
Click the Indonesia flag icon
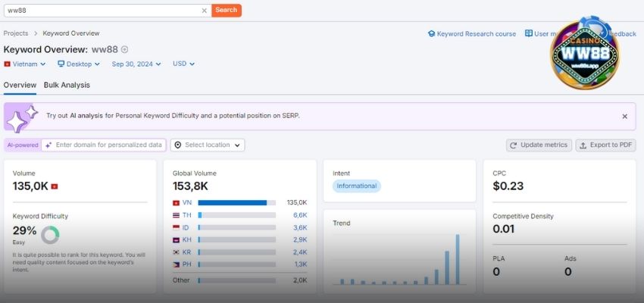[x=177, y=227]
